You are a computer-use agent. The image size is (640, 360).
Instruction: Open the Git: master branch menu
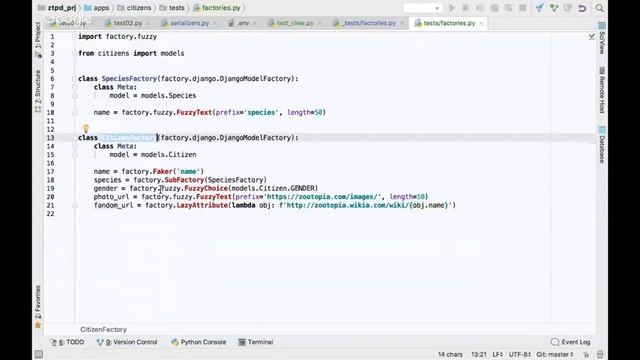click(555, 354)
